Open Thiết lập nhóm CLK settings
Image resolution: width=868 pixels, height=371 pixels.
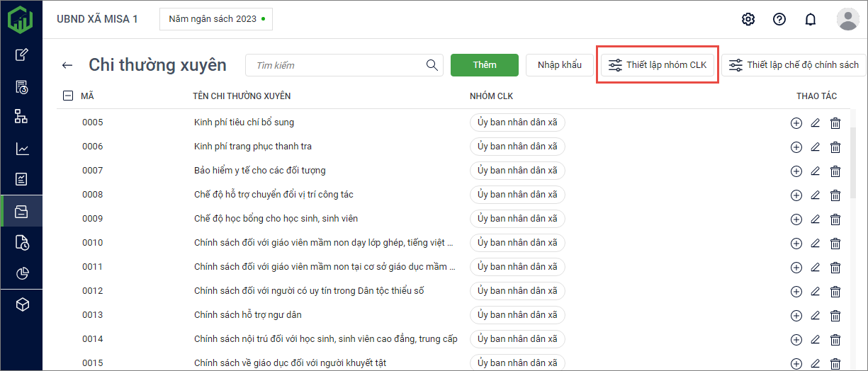coord(658,65)
